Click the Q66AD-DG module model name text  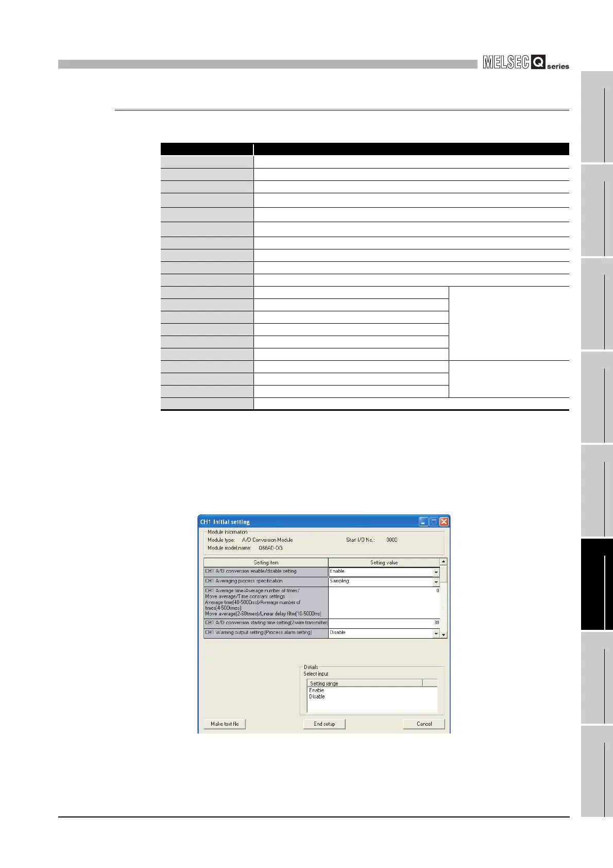coord(270,548)
